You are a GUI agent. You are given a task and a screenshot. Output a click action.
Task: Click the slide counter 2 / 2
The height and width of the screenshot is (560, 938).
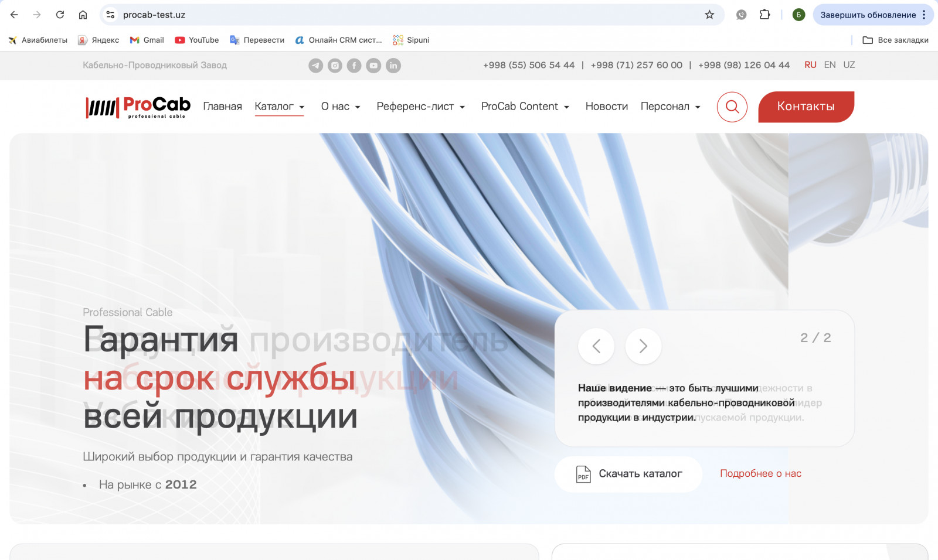(815, 338)
